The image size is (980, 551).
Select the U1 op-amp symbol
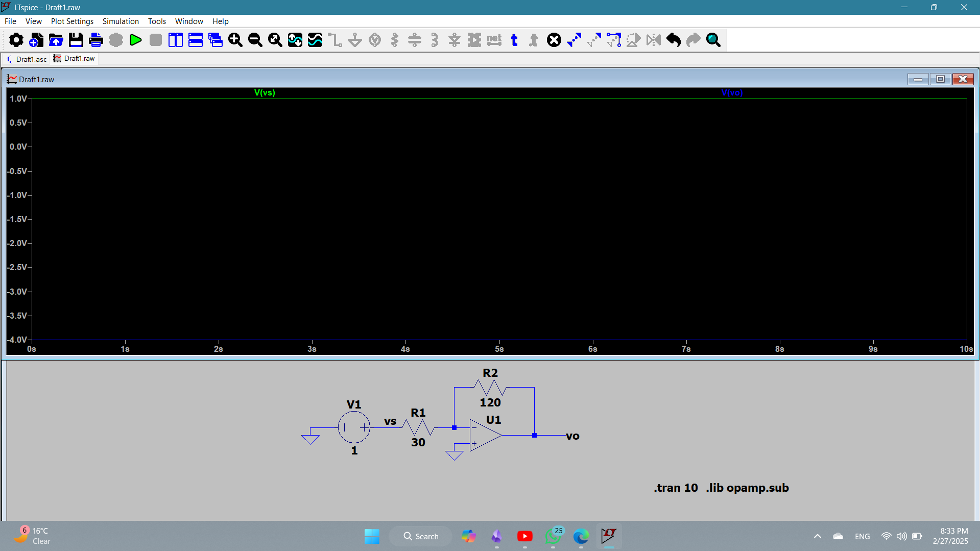(x=485, y=435)
